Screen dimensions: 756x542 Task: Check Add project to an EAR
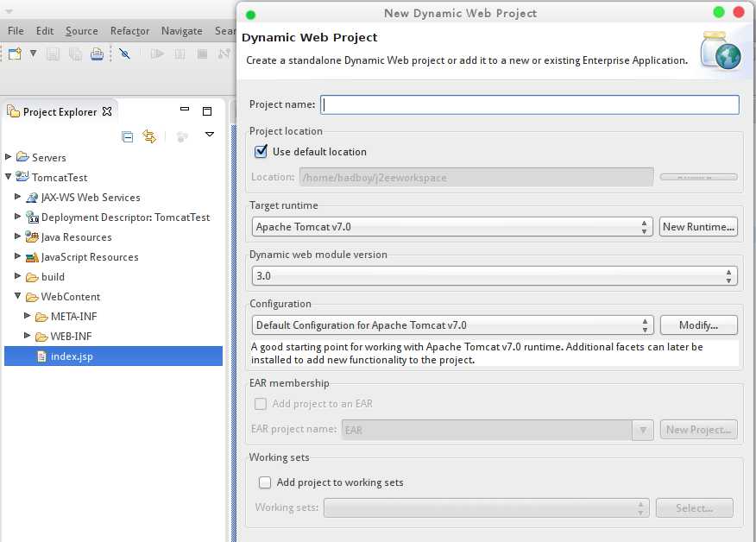click(x=261, y=404)
